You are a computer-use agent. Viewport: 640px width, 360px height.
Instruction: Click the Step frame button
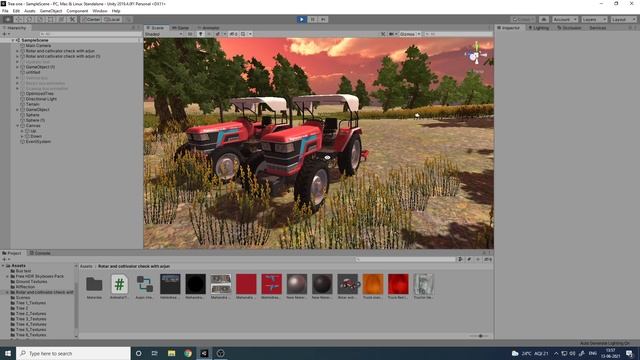pos(323,19)
